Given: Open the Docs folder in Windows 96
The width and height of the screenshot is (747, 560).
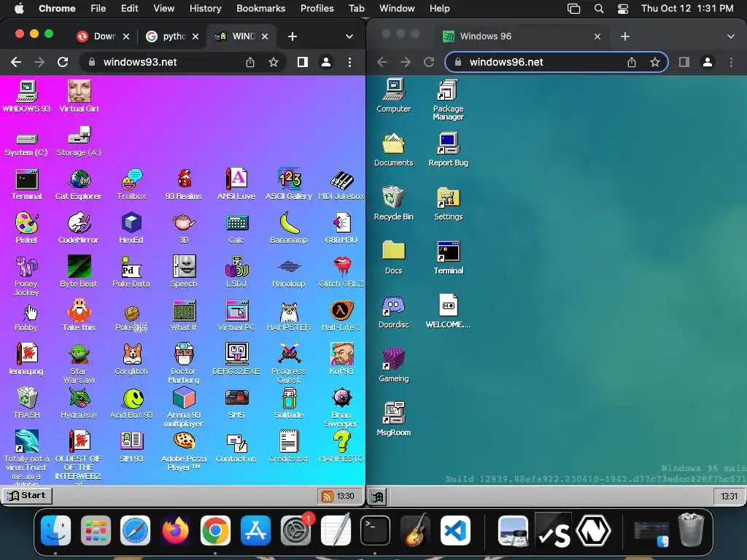Looking at the screenshot, I should [393, 257].
